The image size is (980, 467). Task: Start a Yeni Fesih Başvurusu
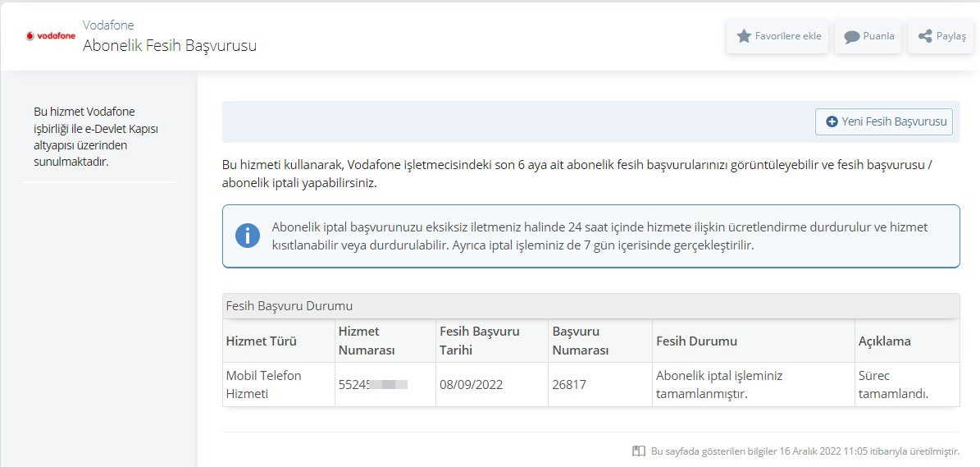tap(884, 122)
